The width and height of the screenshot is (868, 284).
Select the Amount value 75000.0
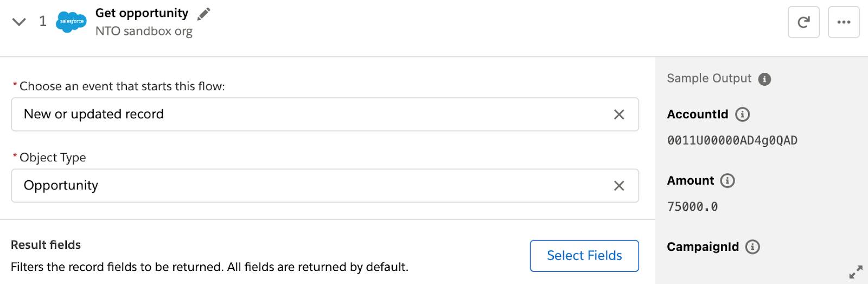pyautogui.click(x=692, y=207)
